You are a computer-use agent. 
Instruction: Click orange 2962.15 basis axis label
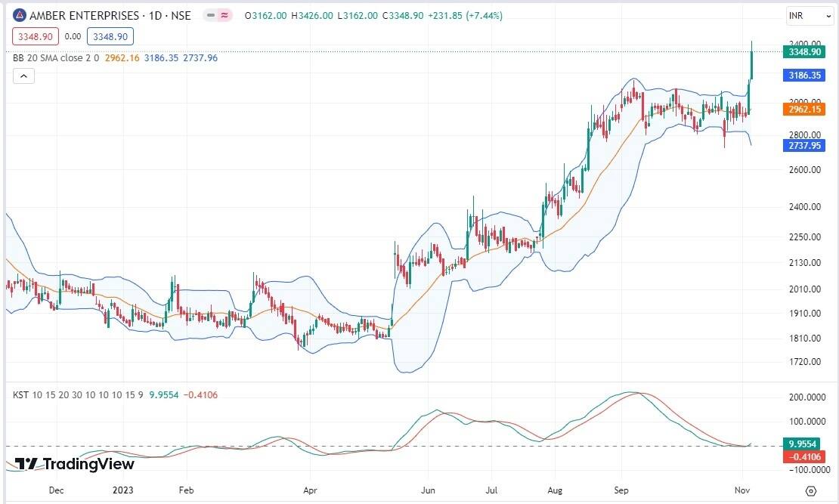(804, 109)
